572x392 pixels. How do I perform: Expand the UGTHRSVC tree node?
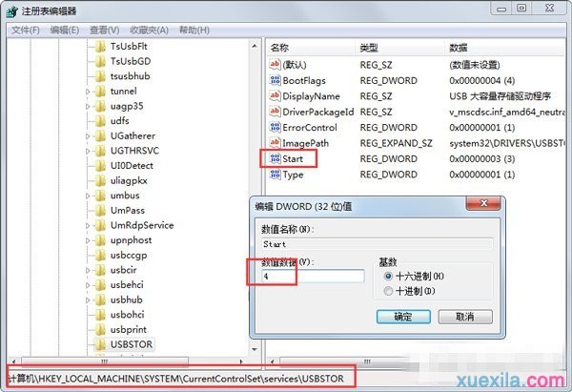point(88,151)
